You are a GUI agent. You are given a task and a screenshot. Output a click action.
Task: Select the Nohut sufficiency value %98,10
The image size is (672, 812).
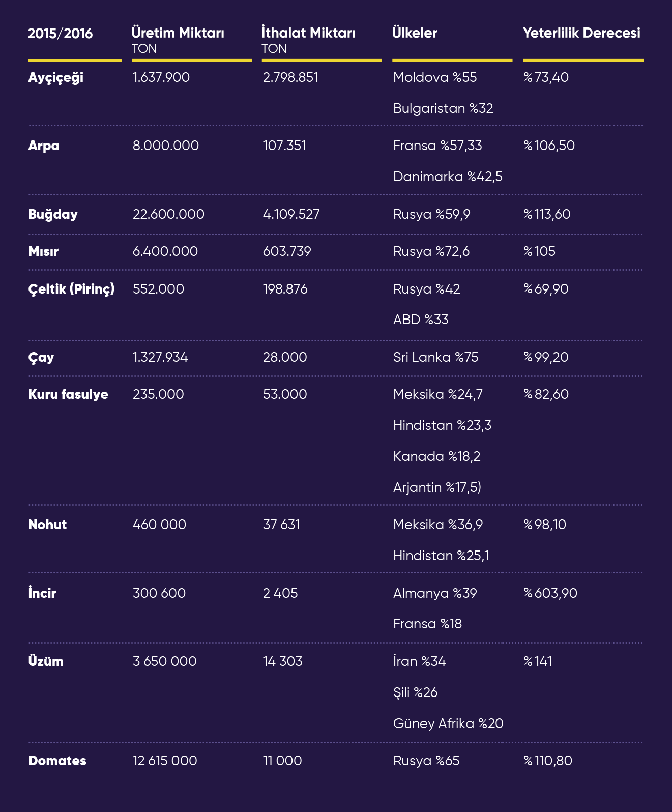[x=545, y=525]
